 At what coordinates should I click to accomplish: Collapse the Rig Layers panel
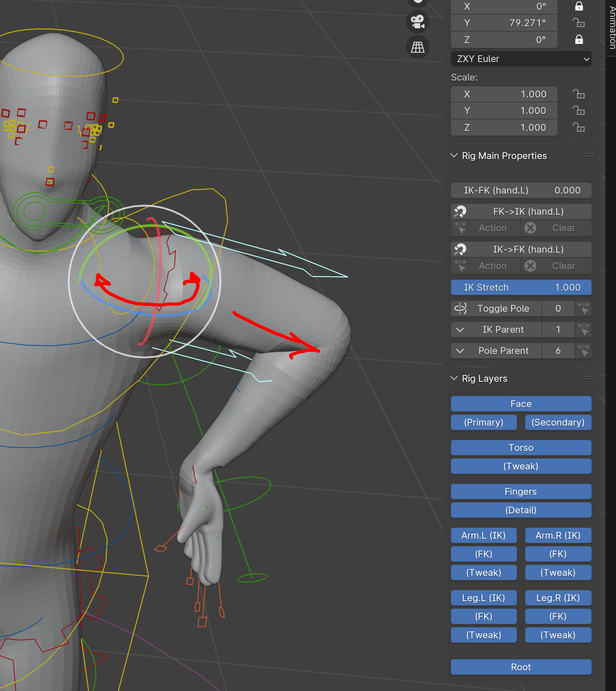pos(454,378)
